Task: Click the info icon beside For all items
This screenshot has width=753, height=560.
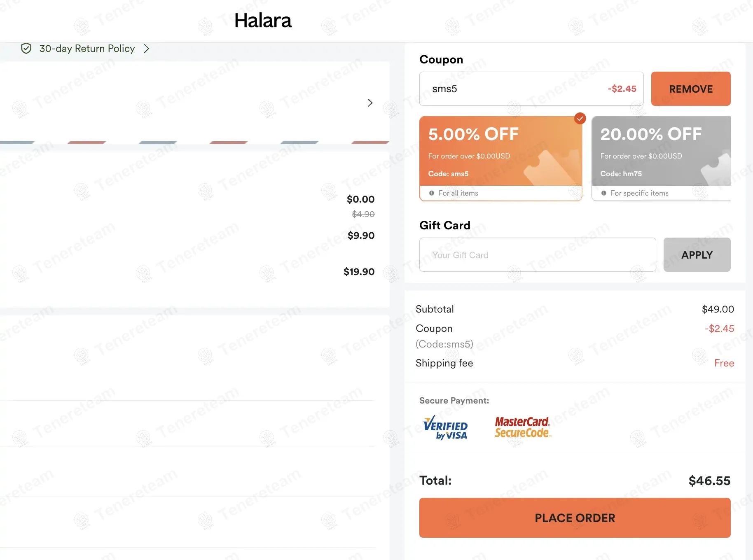Action: click(431, 193)
